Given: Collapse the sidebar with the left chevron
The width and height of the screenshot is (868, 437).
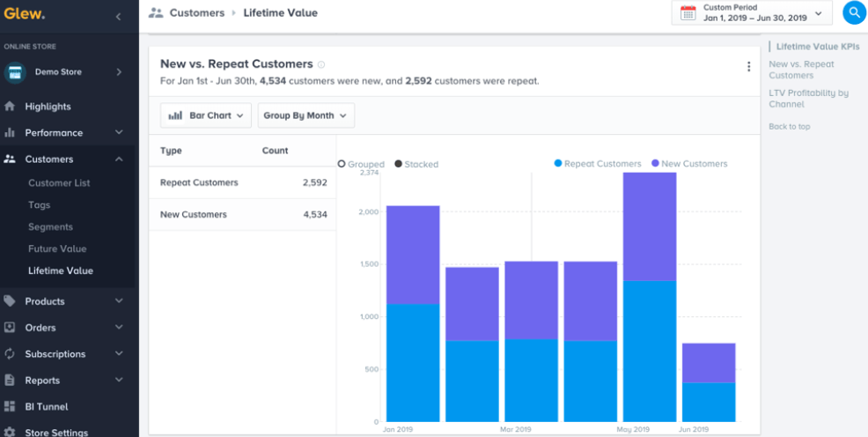Looking at the screenshot, I should pyautogui.click(x=118, y=17).
